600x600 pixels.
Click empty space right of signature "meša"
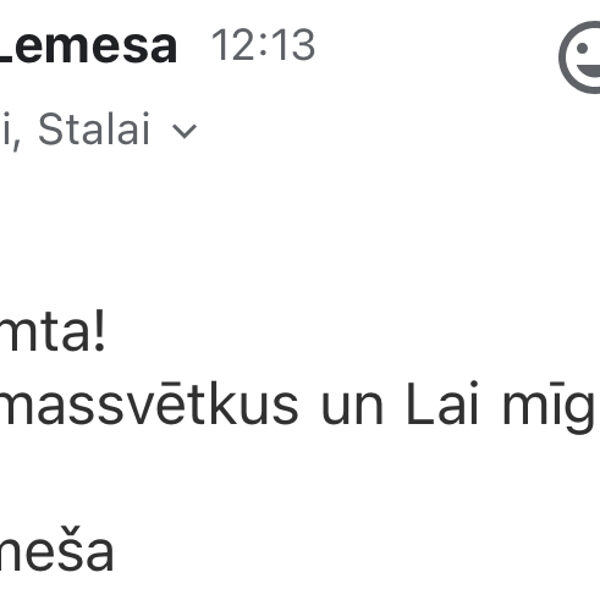tap(350, 552)
